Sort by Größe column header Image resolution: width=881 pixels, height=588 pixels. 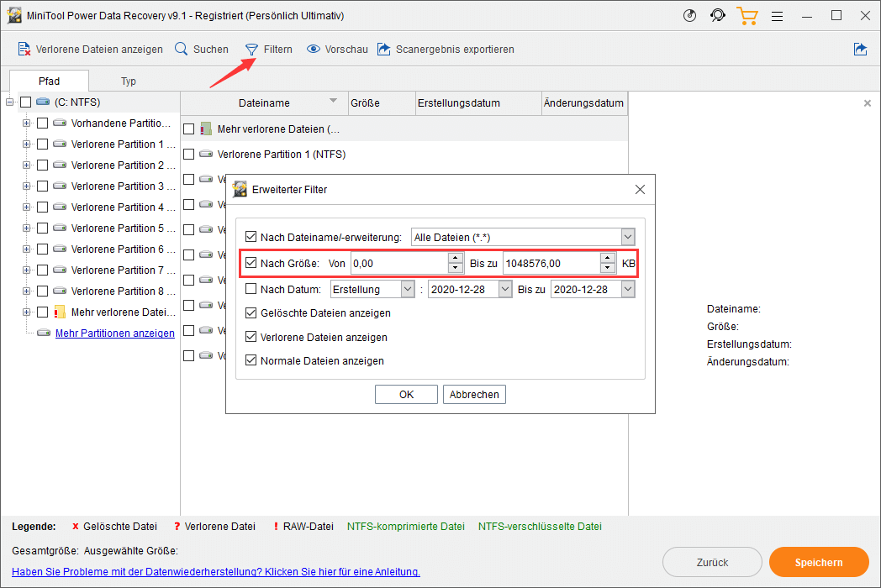click(382, 102)
